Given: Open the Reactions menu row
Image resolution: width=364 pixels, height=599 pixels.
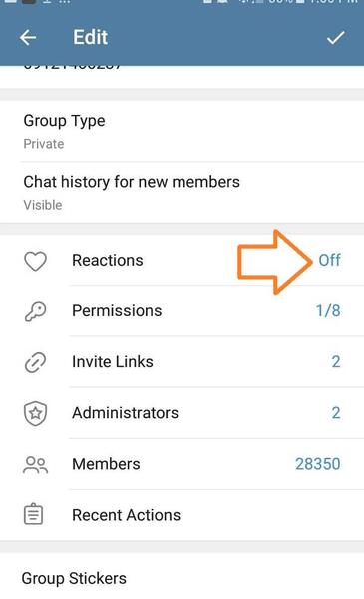Looking at the screenshot, I should (182, 261).
